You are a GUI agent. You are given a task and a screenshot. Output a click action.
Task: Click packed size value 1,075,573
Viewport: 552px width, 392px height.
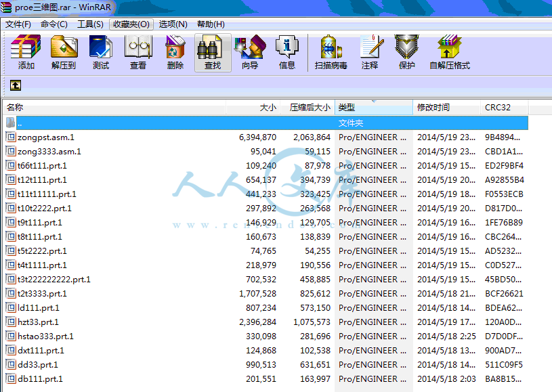click(312, 322)
